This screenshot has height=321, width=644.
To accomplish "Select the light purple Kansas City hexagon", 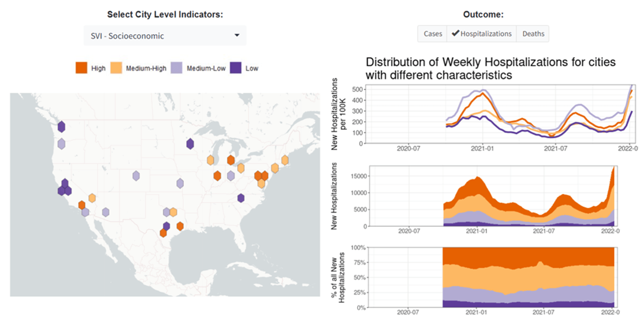I will 180,183.
